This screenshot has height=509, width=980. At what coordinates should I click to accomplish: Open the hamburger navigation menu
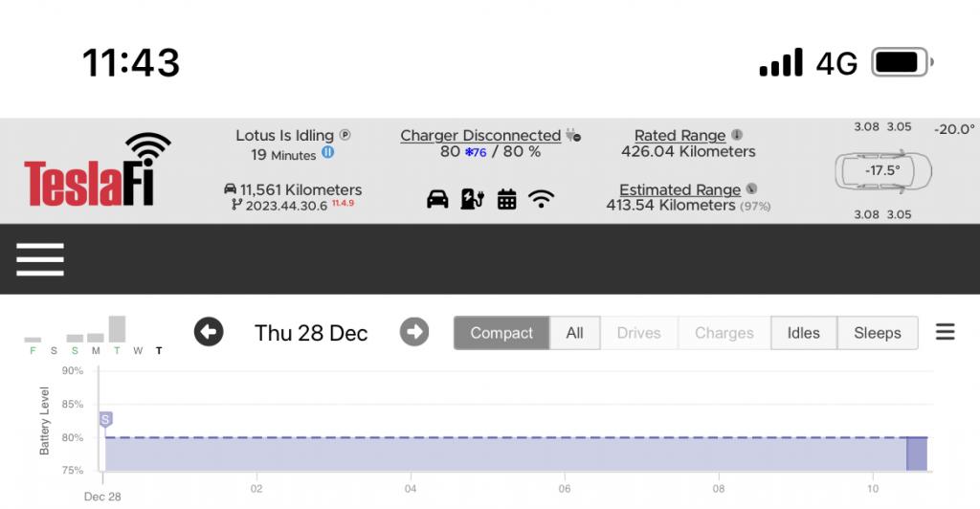40,259
